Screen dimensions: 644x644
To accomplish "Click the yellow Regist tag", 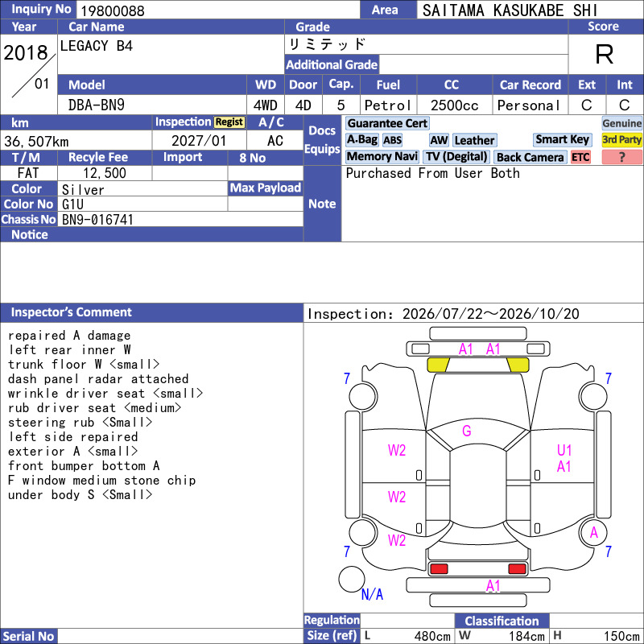I will 229,122.
